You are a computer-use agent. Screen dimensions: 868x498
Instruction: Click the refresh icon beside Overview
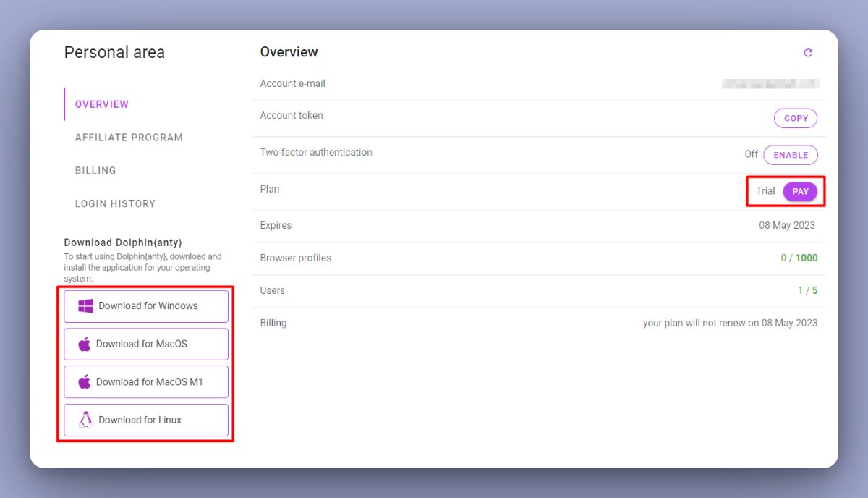(808, 53)
